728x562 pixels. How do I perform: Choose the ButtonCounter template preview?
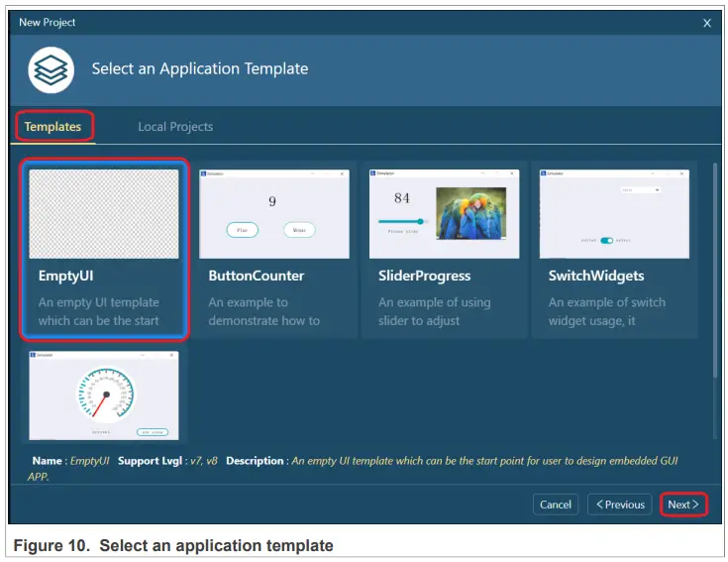pyautogui.click(x=274, y=214)
